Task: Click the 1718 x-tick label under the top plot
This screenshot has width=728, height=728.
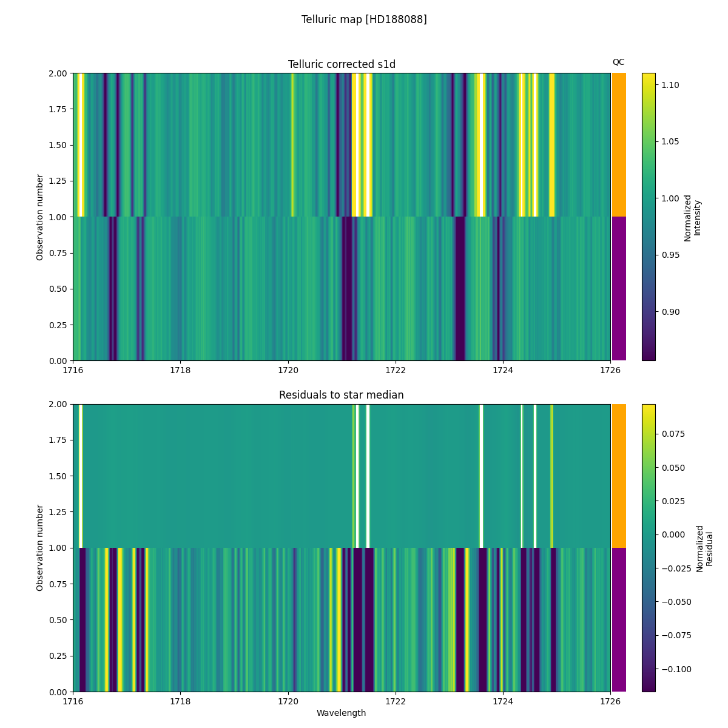Action: pos(180,370)
